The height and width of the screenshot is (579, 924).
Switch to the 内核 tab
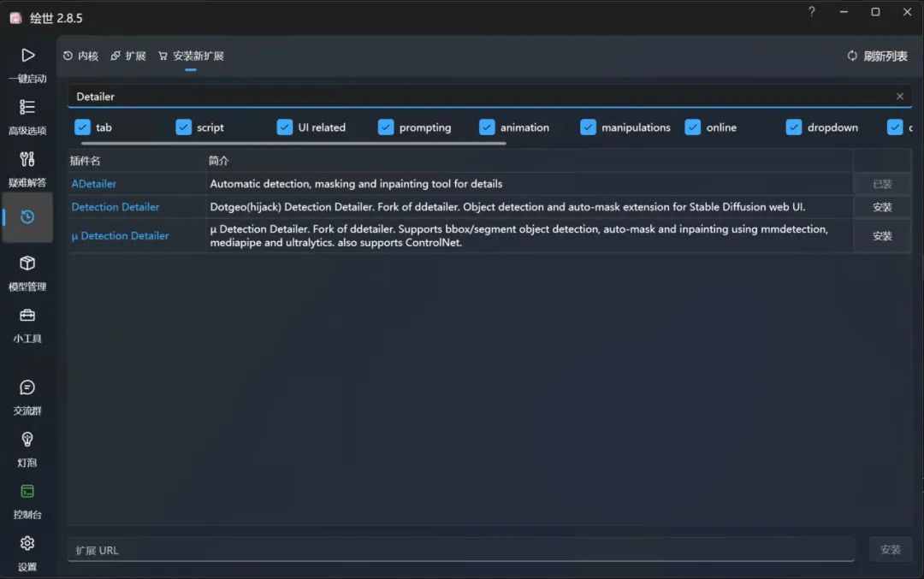[x=80, y=56]
